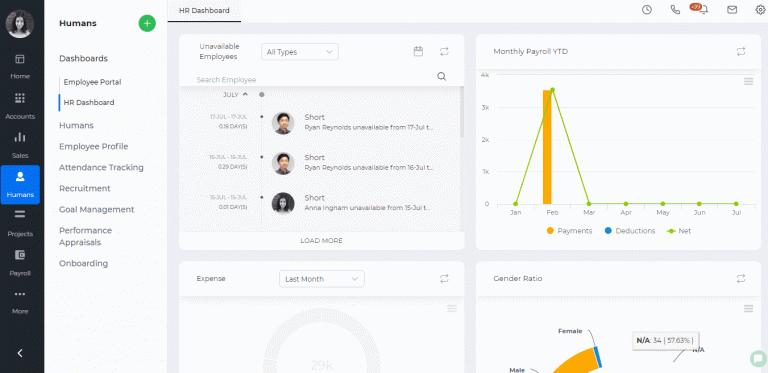Toggle Net series in chart legend
This screenshot has width=768, height=373.
[x=679, y=231]
